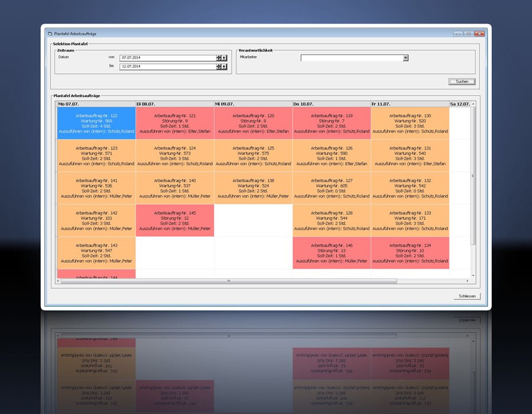Click the horizontal scrollbar thumb of the Plantafel

click(229, 281)
